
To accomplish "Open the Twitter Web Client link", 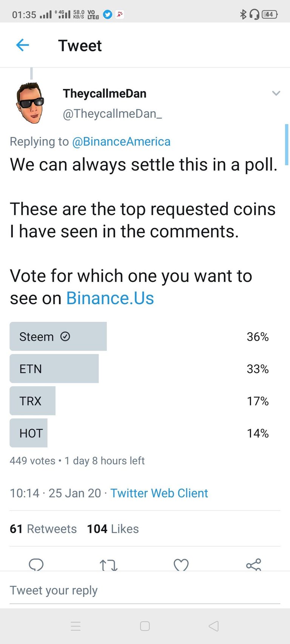I will pos(159,493).
